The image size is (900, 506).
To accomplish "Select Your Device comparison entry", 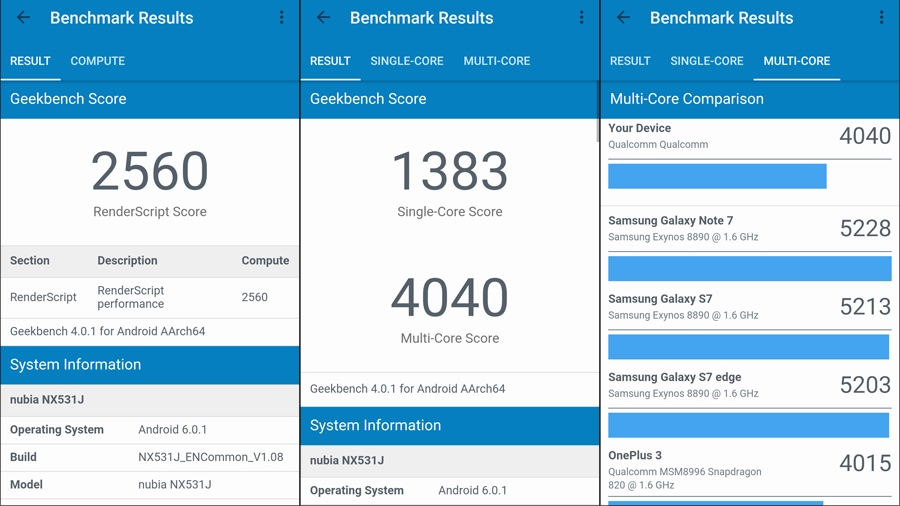I will click(x=750, y=137).
